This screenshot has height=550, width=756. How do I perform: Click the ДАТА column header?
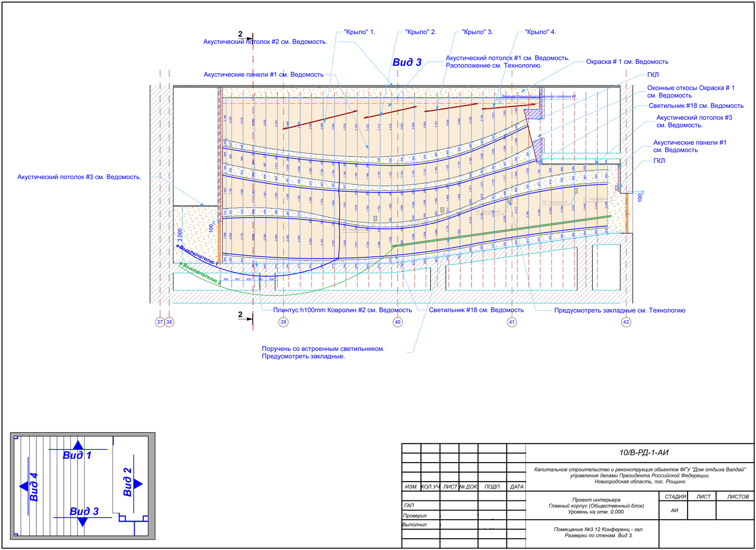tap(516, 487)
